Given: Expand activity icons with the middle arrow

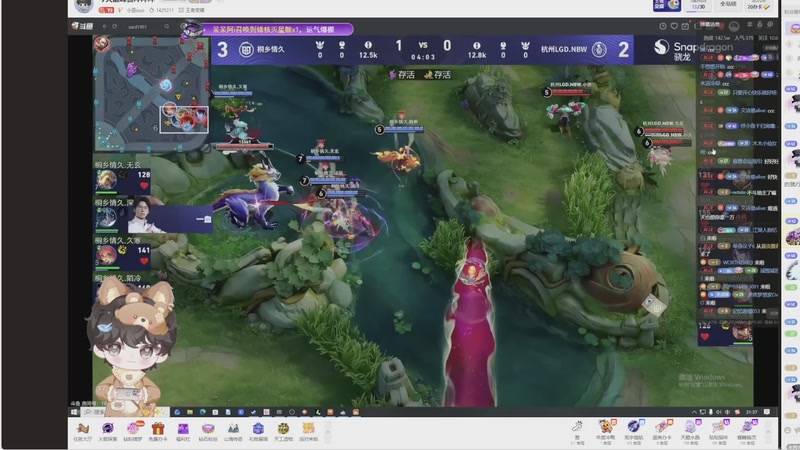Looking at the screenshot, I should 328,432.
